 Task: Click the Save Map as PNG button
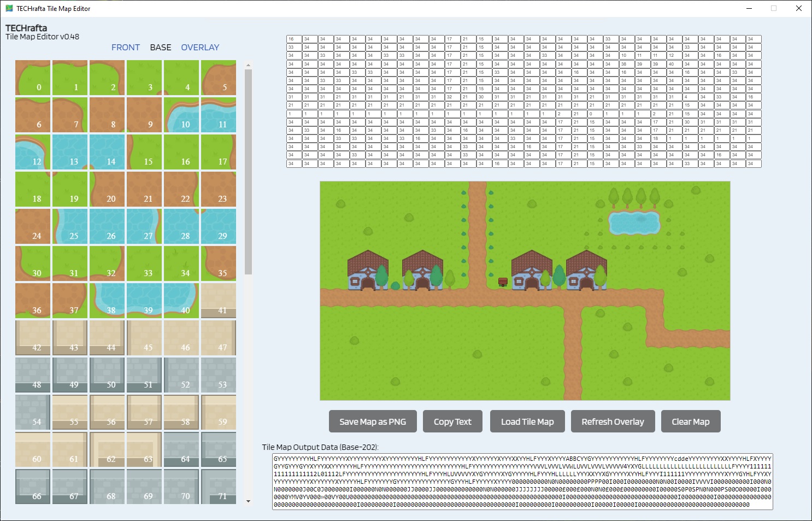coord(372,421)
